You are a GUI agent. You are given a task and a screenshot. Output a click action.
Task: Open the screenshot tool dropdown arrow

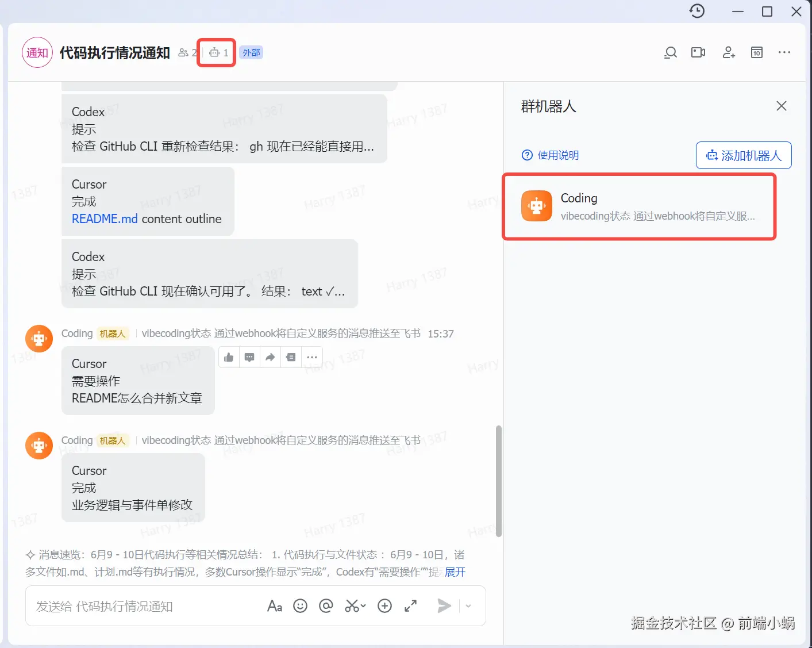(363, 606)
